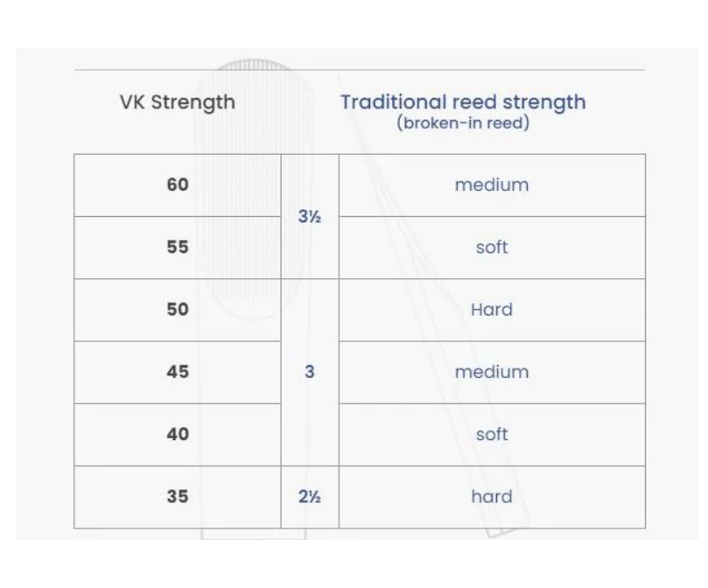Click "Hard" in the VK 50 row
Image resolution: width=708 pixels, height=588 pixels.
tap(492, 310)
